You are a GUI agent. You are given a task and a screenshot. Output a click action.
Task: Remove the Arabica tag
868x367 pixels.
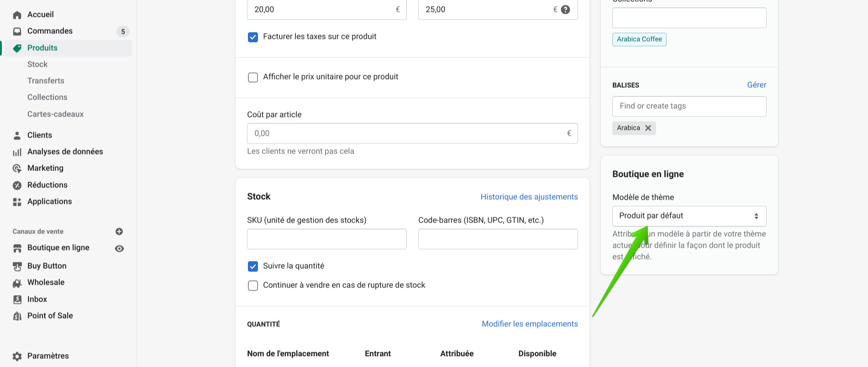point(648,128)
